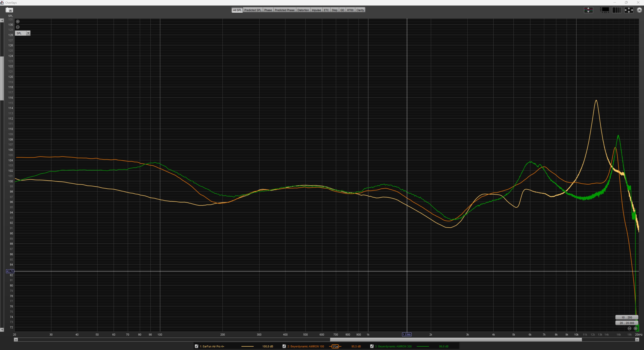
Task: Click the horizontal frequency scrollbar thumb
Action: click(x=455, y=339)
